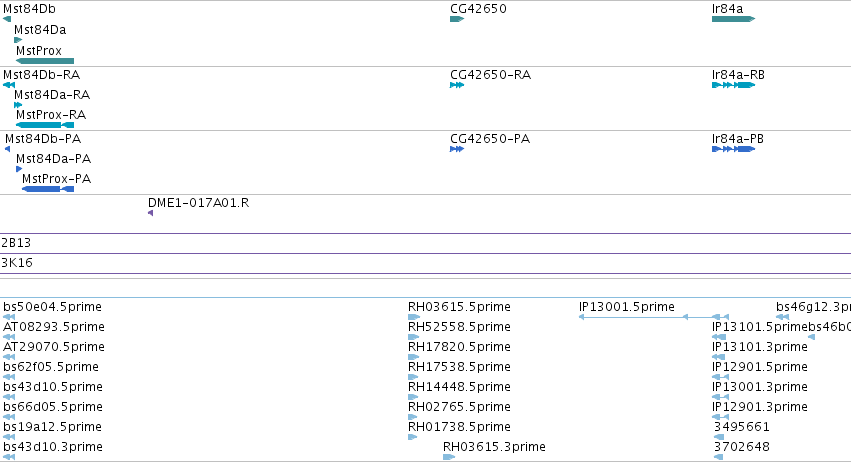
Task: Open the RH52558.5prime EST label
Action: pos(459,327)
